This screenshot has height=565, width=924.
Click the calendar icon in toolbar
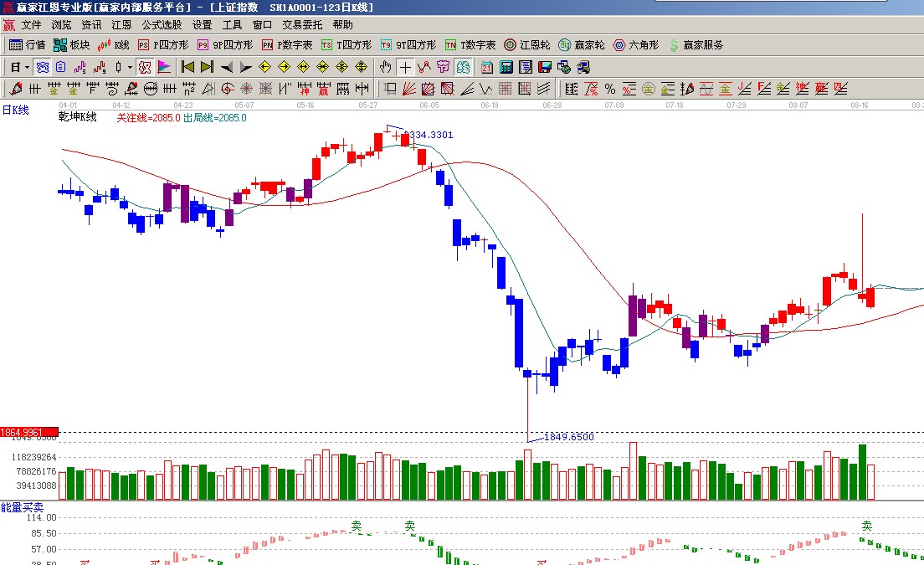486,67
